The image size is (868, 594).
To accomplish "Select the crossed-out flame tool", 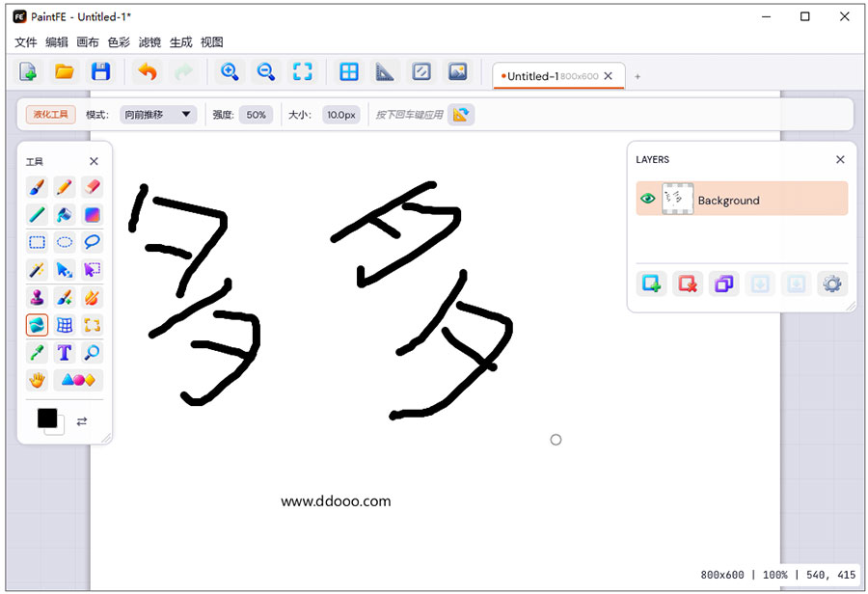I will pyautogui.click(x=92, y=297).
